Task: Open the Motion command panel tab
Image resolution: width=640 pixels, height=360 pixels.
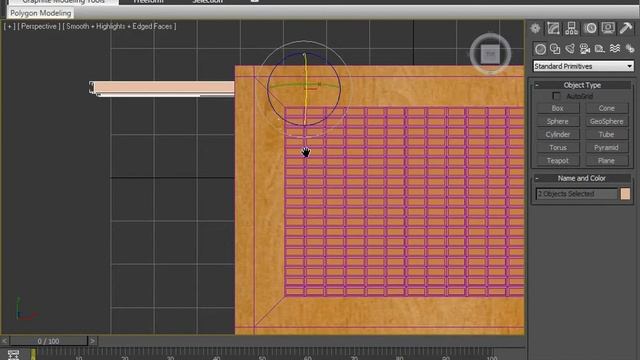Action: 590,28
